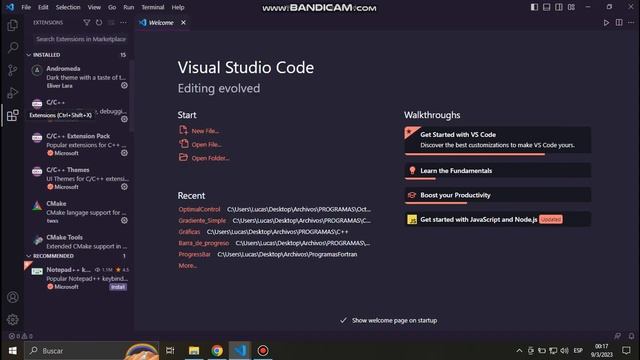This screenshot has height=360, width=640.
Task: Open Extensions panel more actions menu
Action: click(x=123, y=23)
